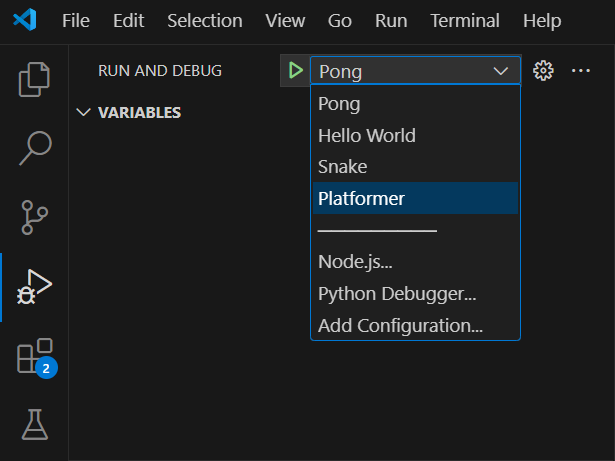
Task: Choose the Python Debugger... option
Action: click(415, 293)
